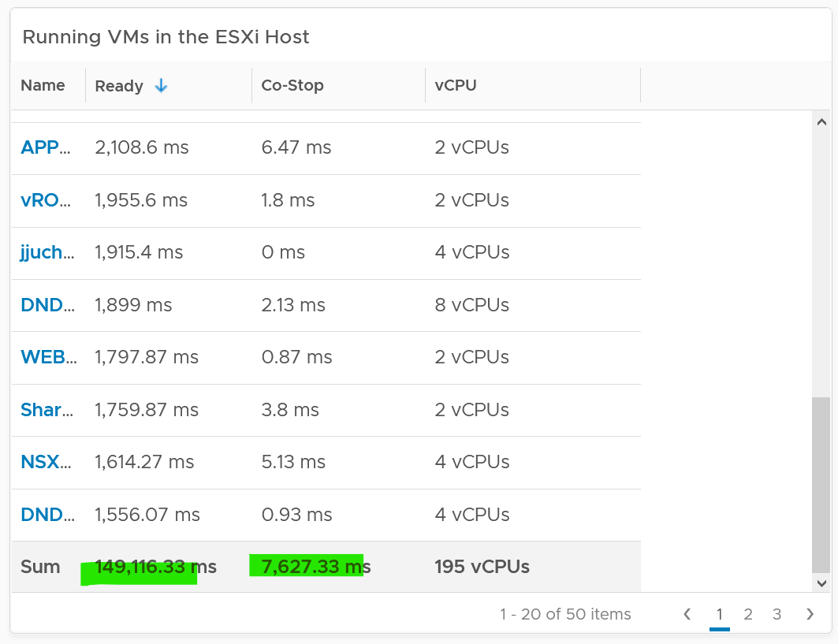The height and width of the screenshot is (644, 838).
Task: Open the NSX... virtual machine link
Action: point(46,461)
